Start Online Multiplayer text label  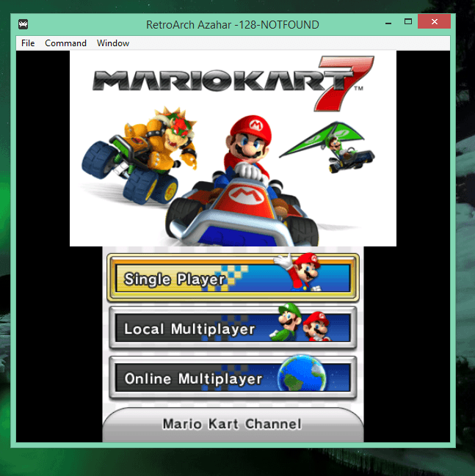193,378
